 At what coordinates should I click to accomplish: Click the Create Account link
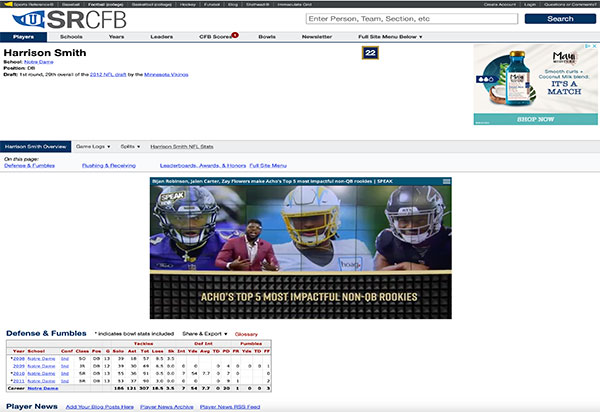click(x=500, y=5)
